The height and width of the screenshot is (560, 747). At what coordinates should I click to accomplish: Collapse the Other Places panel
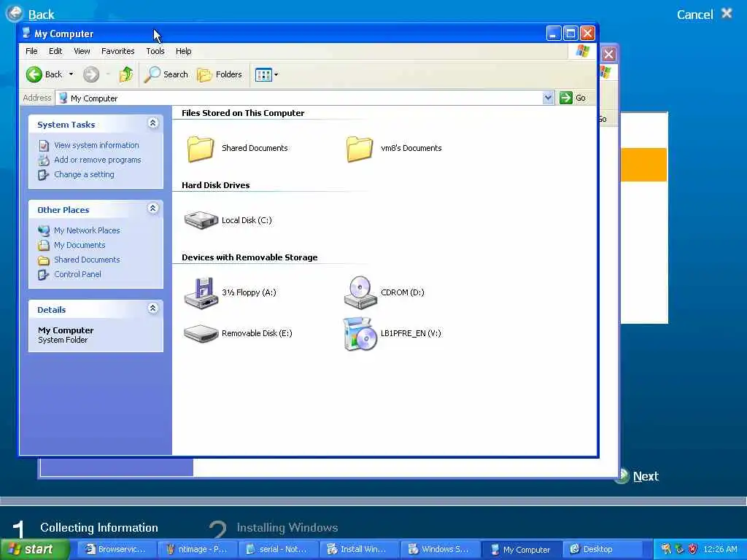pos(153,209)
